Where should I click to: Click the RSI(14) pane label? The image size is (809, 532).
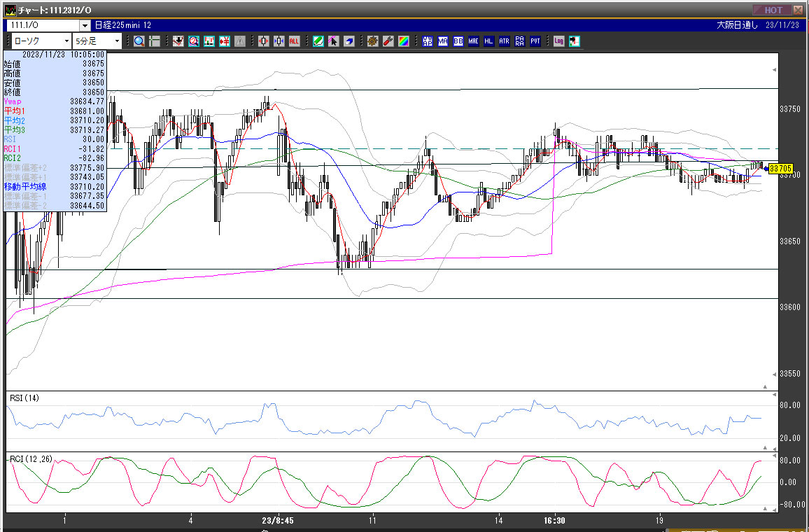24,398
